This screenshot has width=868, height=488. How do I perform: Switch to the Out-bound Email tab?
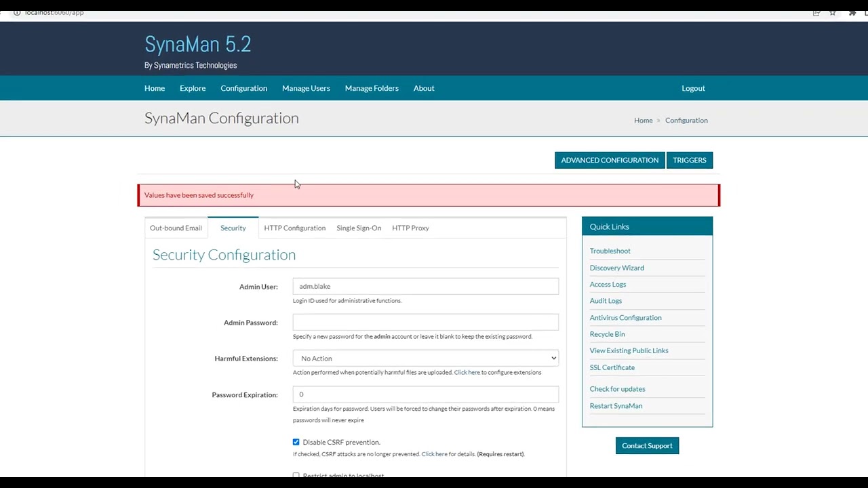click(x=176, y=228)
